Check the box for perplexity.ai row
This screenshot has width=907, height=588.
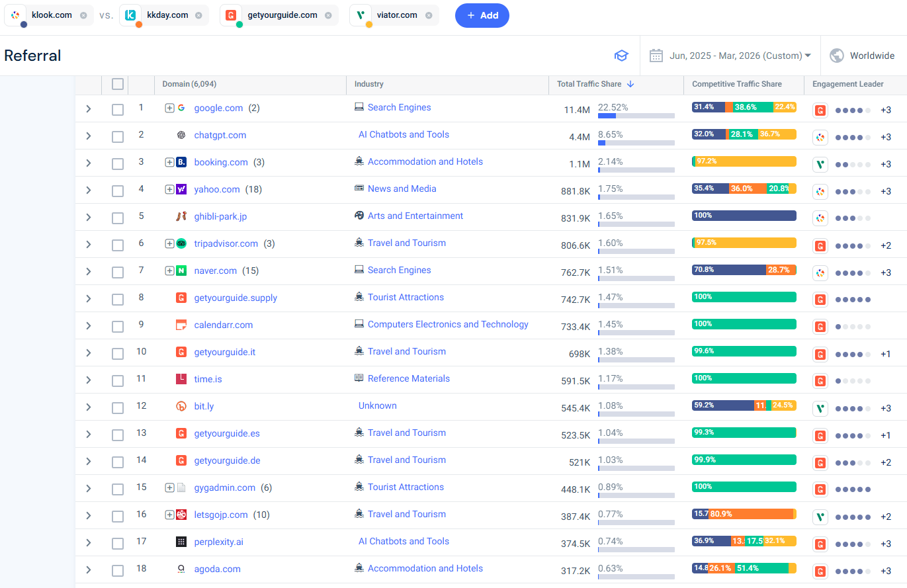[118, 544]
